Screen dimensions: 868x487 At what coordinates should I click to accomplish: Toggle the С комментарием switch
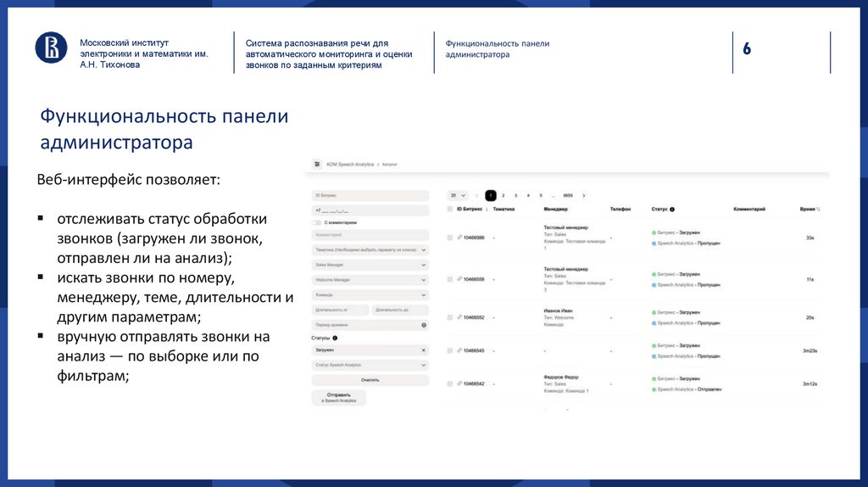point(317,223)
